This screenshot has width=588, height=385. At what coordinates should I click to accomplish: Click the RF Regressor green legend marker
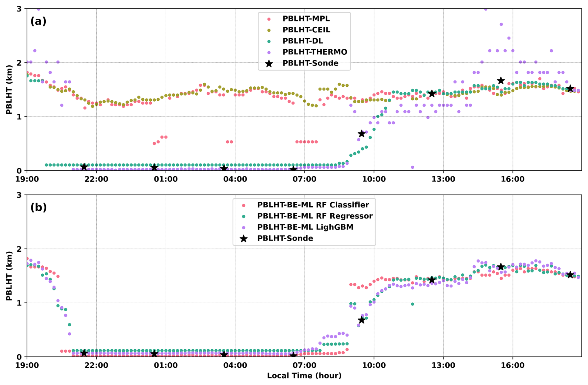244,216
